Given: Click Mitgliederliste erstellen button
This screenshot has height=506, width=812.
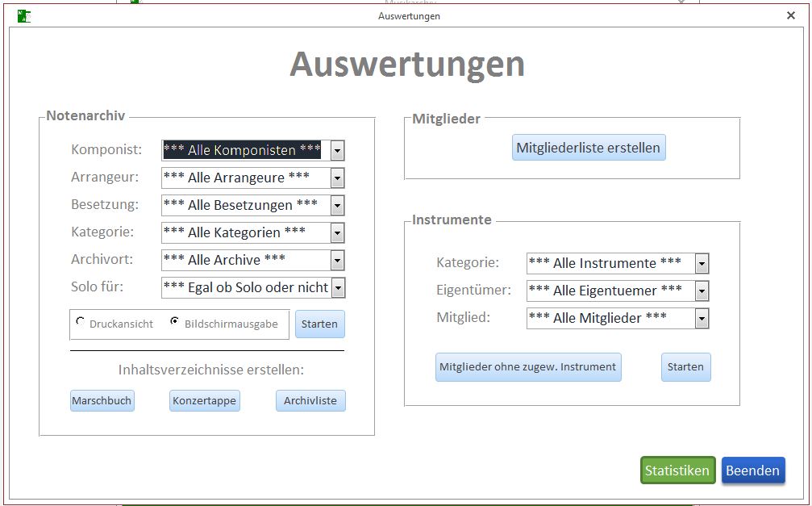Looking at the screenshot, I should click(x=589, y=148).
